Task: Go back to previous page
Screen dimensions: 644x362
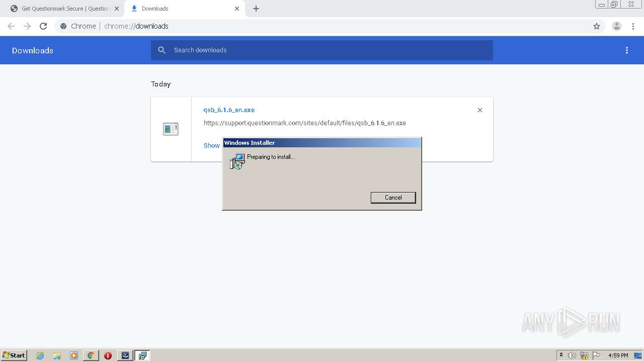Action: pyautogui.click(x=11, y=26)
